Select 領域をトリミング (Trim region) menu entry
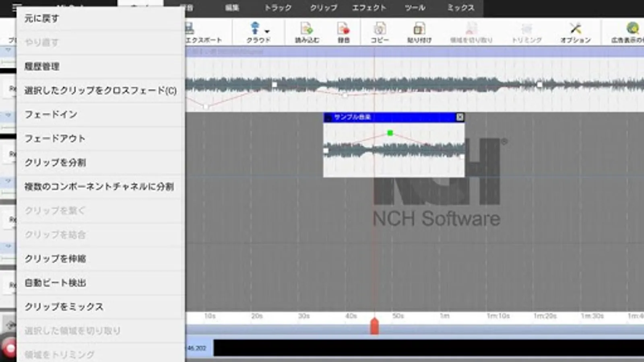The image size is (644, 362). click(101, 354)
